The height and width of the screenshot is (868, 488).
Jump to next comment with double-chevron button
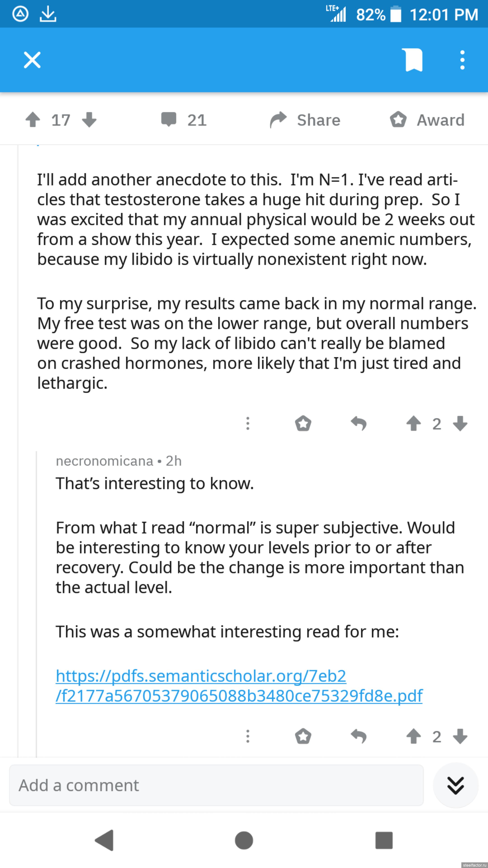(x=455, y=785)
